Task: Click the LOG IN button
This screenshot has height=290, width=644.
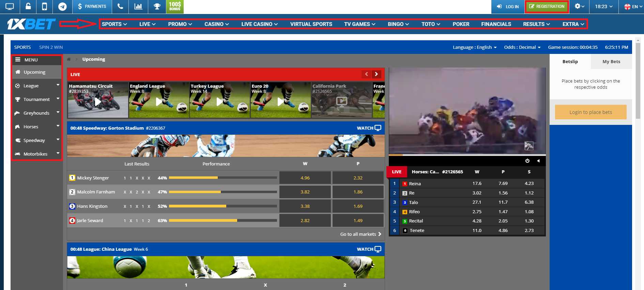Action: (x=508, y=6)
